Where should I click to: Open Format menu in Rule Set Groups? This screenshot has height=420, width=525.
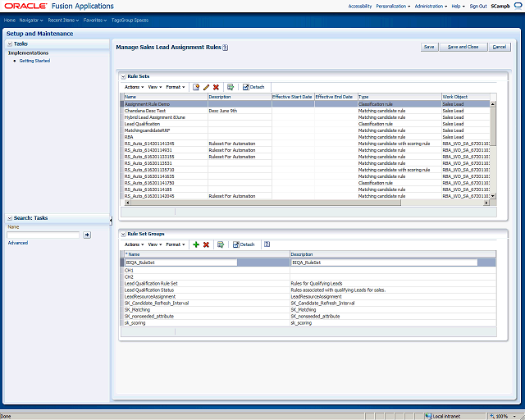click(176, 244)
